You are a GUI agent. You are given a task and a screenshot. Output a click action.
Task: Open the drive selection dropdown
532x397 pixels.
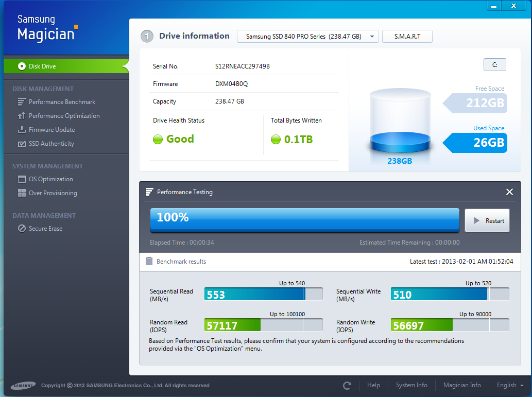click(307, 37)
